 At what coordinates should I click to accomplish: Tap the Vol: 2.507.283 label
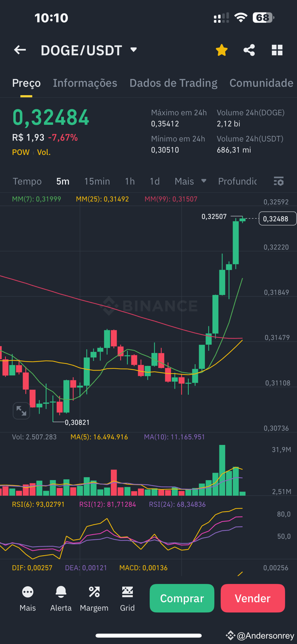coord(34,437)
